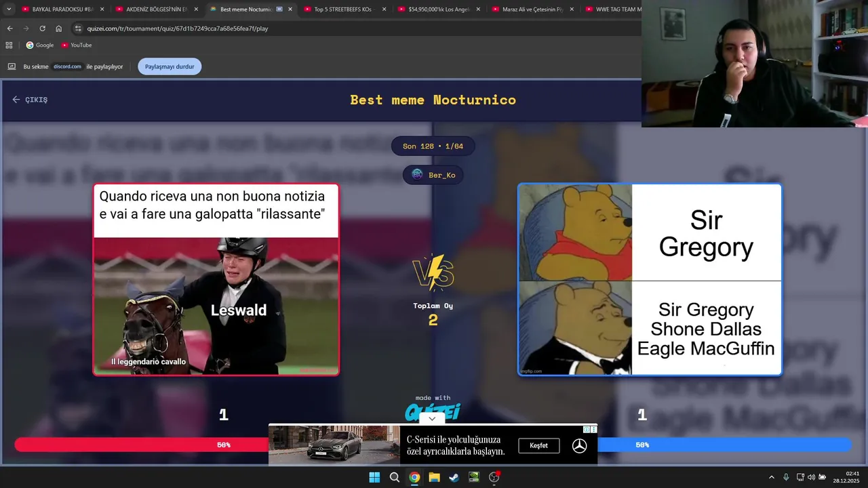This screenshot has width=868, height=488.
Task: Reload the Quizei page
Action: 42,28
